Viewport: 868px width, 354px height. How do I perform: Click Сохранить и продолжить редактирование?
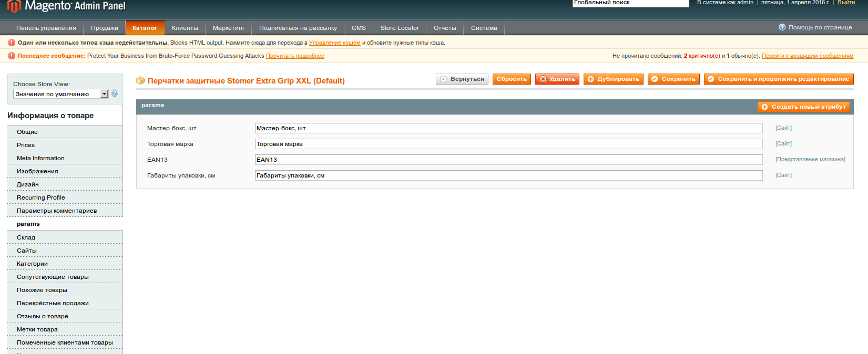[779, 79]
